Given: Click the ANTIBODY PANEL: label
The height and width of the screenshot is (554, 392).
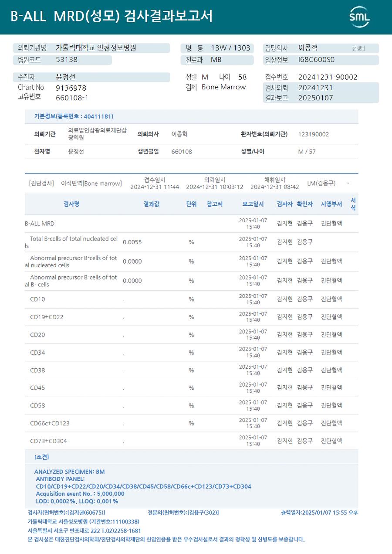Looking at the screenshot, I should (60, 479).
